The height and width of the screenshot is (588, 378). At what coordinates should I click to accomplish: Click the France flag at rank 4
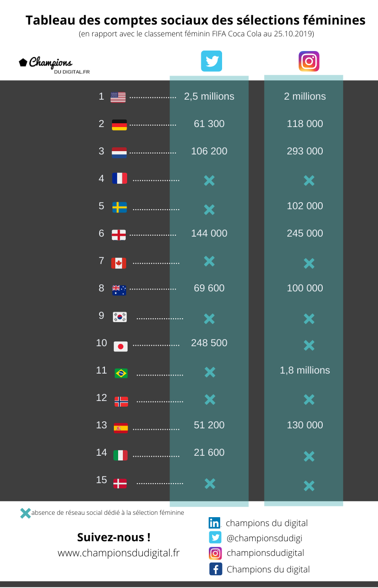pyautogui.click(x=120, y=179)
